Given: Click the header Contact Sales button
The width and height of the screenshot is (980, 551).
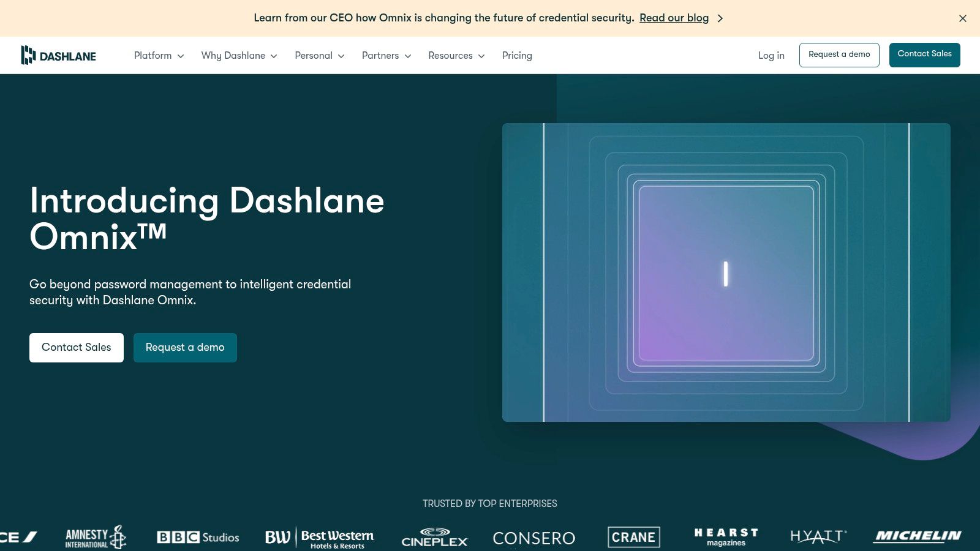Looking at the screenshot, I should click(x=924, y=54).
